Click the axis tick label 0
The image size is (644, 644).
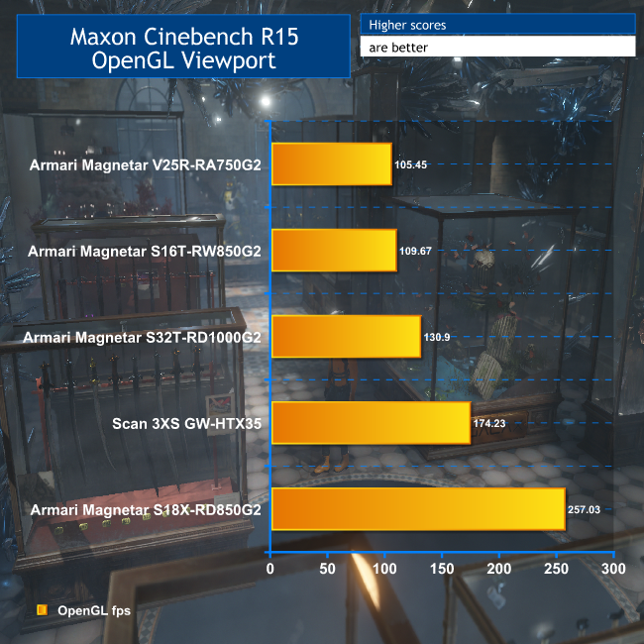click(x=269, y=569)
